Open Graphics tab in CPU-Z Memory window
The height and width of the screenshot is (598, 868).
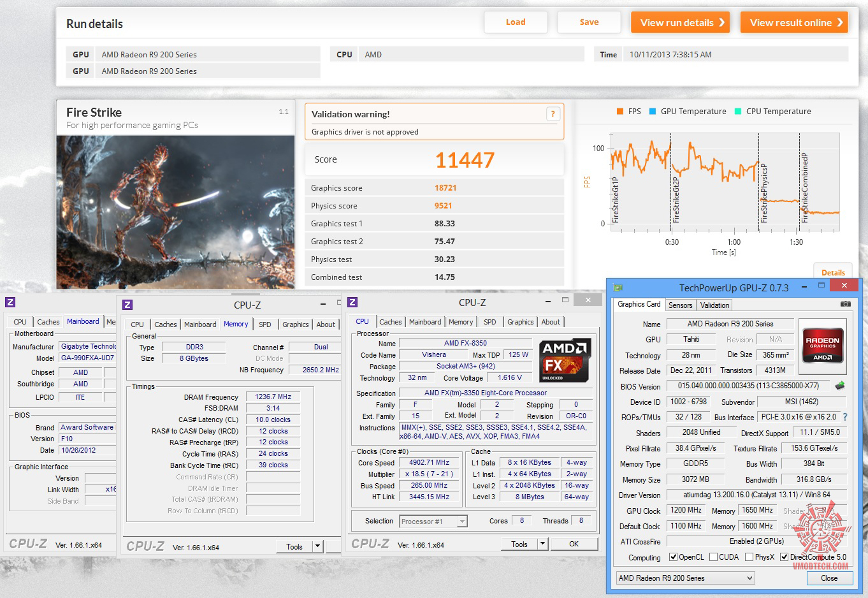296,325
